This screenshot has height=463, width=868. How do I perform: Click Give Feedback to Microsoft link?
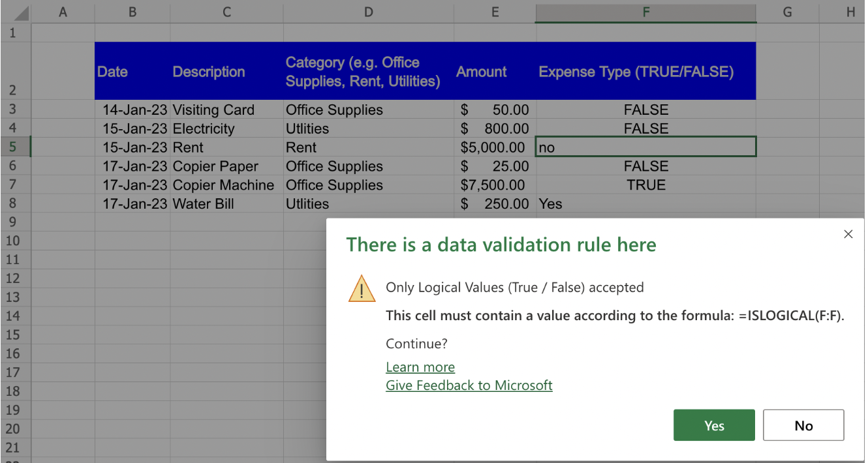point(469,385)
